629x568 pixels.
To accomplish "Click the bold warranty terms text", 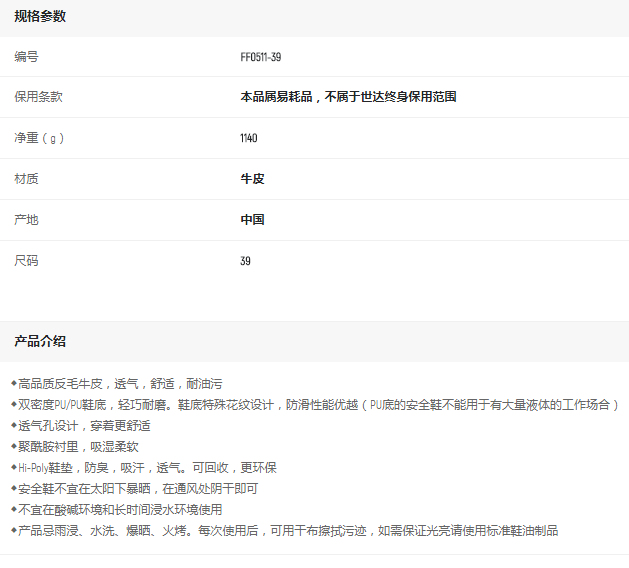I will coord(348,97).
